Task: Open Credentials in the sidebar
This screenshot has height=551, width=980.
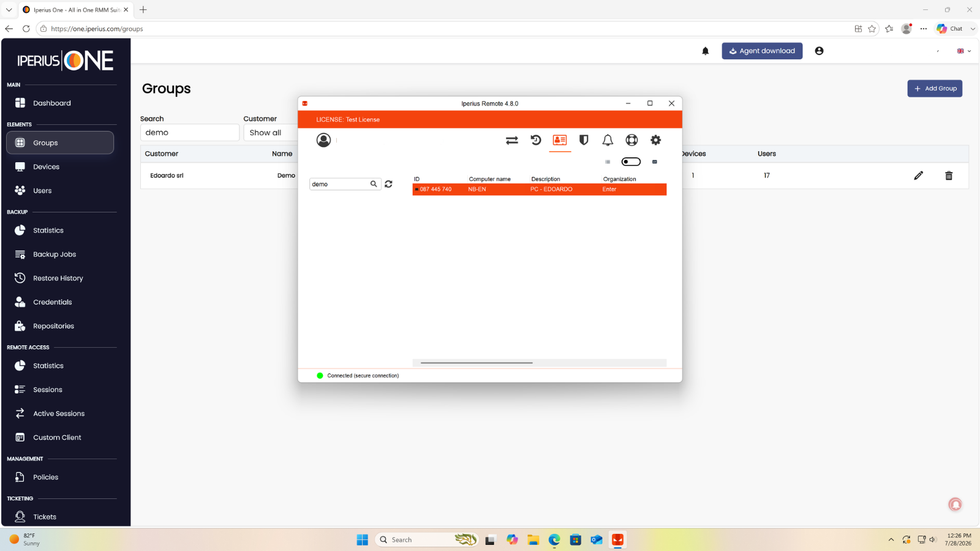Action: (x=60, y=302)
